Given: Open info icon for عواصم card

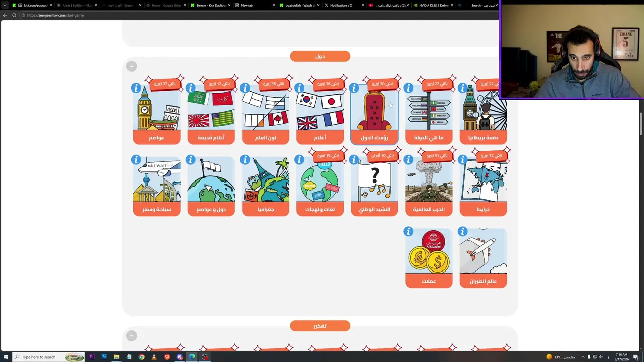Looking at the screenshot, I should [x=136, y=88].
